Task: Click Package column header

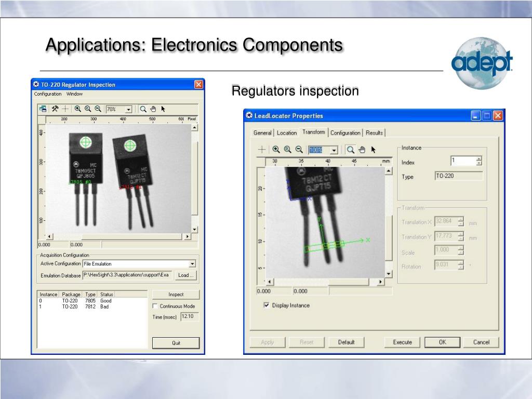Action: coord(71,294)
